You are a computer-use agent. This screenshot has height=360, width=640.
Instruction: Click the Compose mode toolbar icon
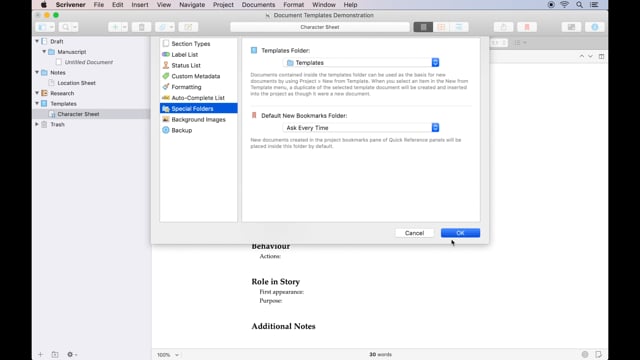coord(571,27)
